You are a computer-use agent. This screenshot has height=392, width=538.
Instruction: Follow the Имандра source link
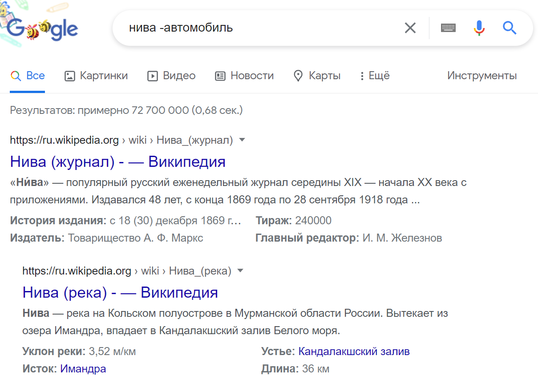pos(83,368)
